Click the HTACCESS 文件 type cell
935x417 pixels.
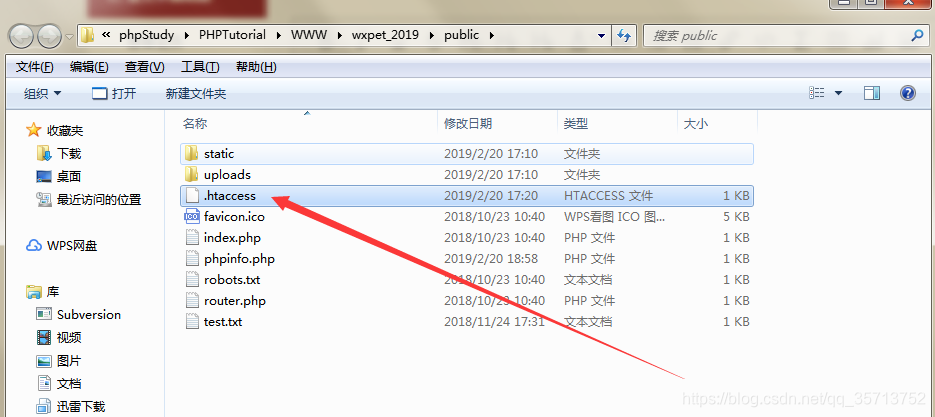coord(608,196)
